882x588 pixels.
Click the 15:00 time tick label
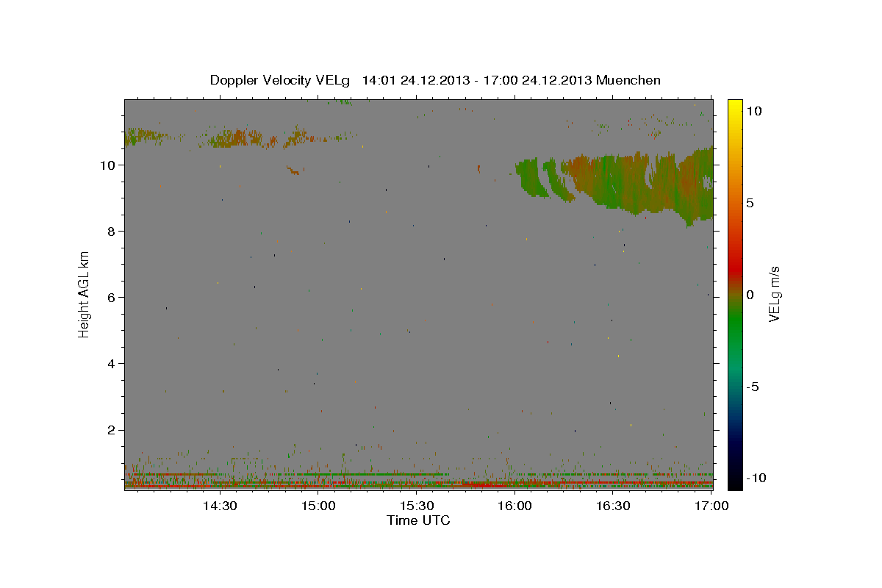click(318, 506)
